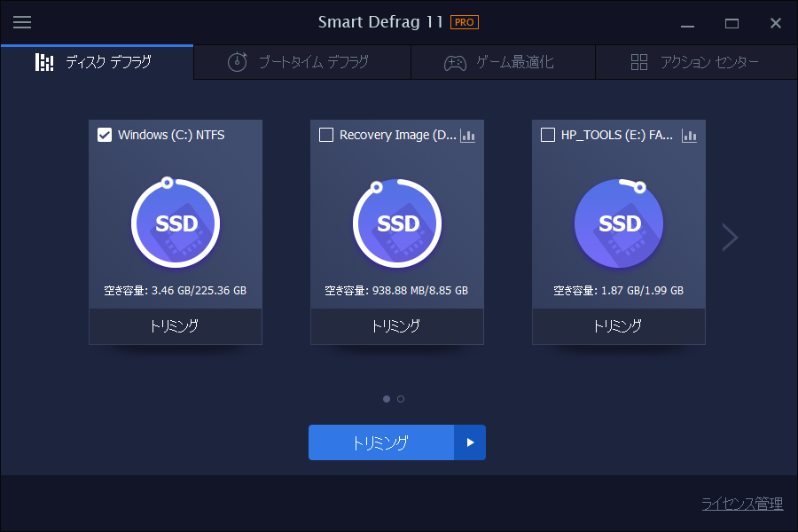Maximize the Smart Defrag window
Viewport: 798px width, 532px height.
pos(731,23)
